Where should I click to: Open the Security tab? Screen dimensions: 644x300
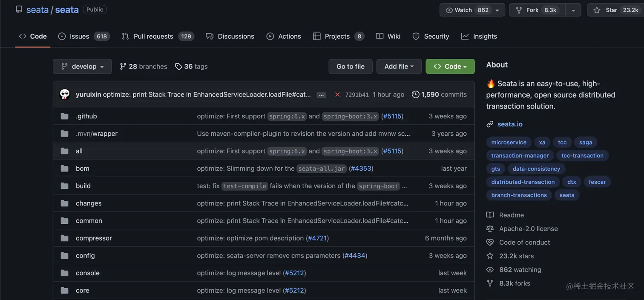[x=431, y=36]
